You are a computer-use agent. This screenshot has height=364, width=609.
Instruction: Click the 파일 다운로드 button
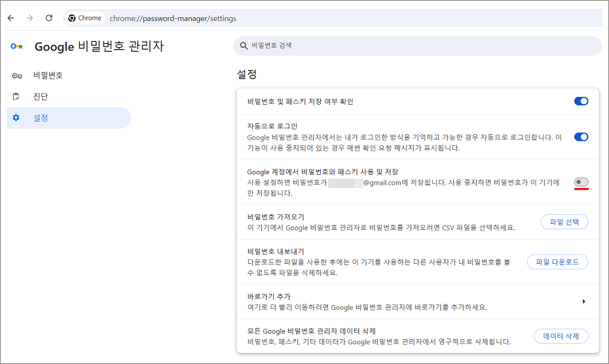pos(557,262)
